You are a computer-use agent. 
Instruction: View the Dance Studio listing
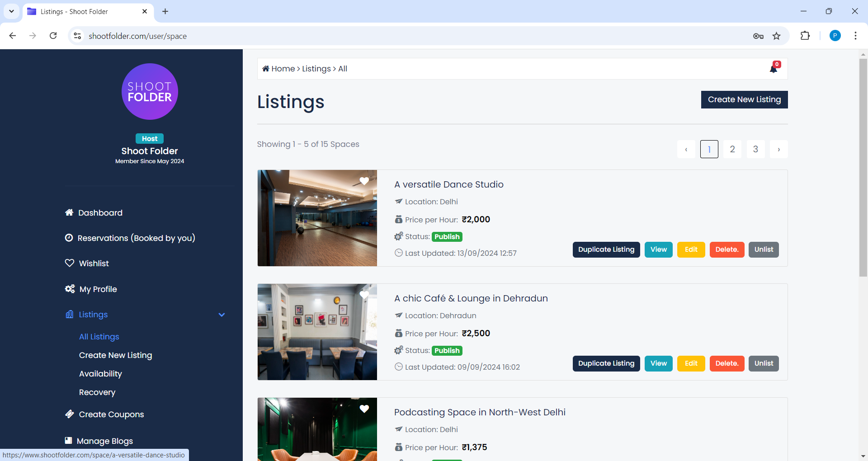659,249
